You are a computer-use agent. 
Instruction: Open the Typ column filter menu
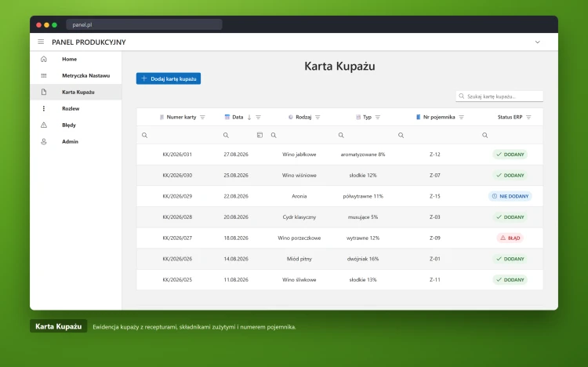coord(378,117)
